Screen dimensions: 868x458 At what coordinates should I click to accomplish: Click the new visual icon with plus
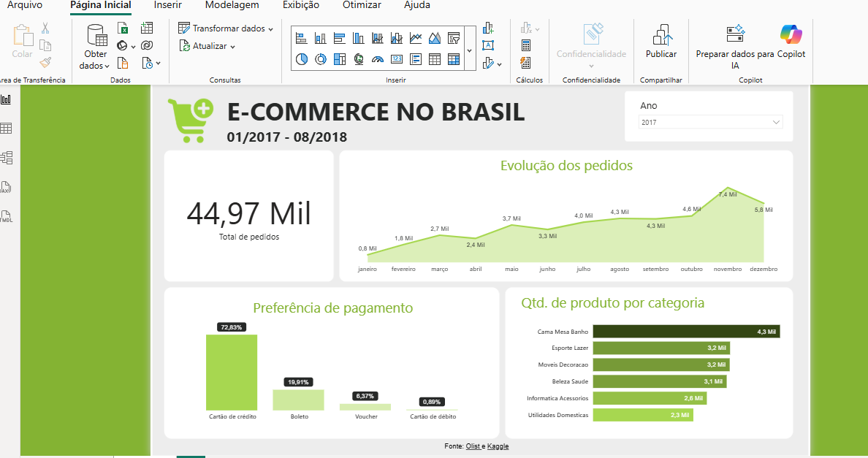pos(487,28)
